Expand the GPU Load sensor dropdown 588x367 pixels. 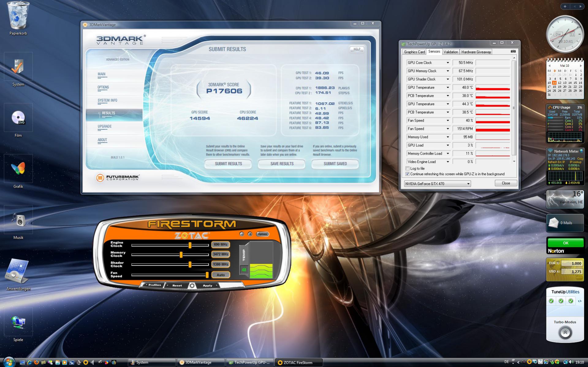point(448,145)
